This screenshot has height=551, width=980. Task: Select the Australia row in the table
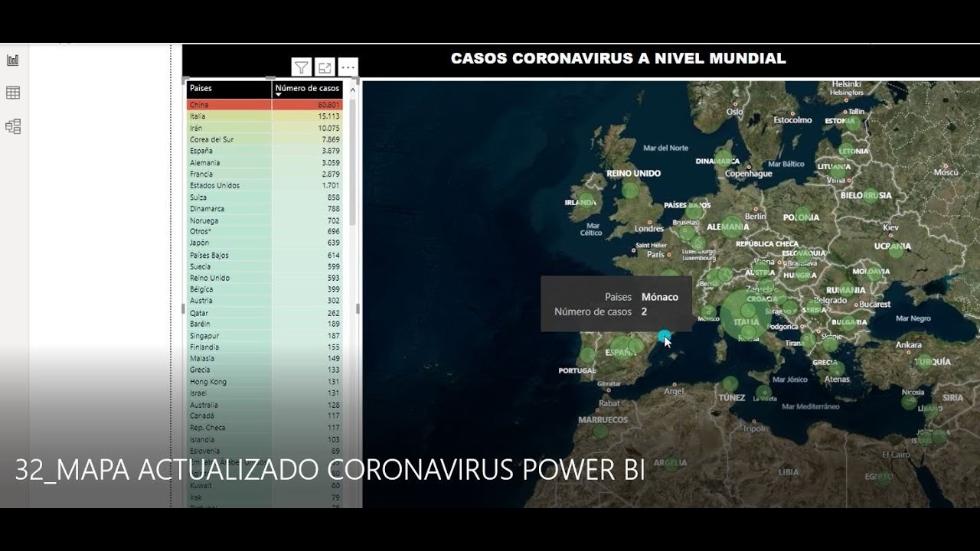point(265,405)
